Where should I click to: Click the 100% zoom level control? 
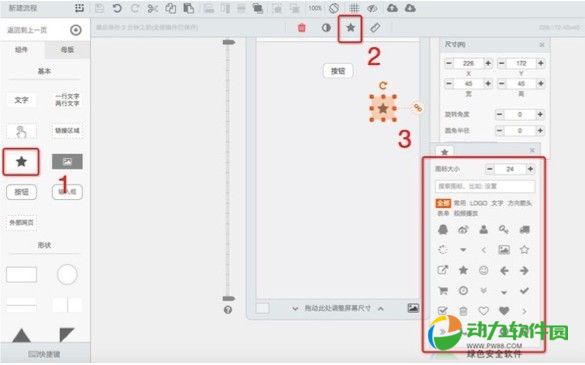315,8
